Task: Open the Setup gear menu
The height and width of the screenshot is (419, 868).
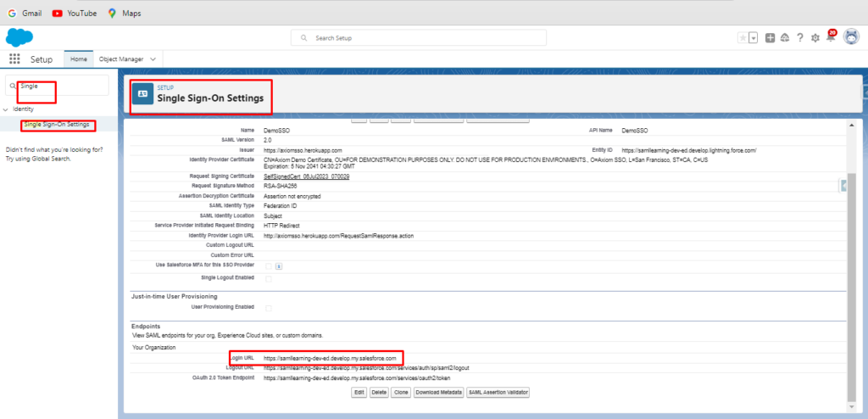Action: pos(815,37)
